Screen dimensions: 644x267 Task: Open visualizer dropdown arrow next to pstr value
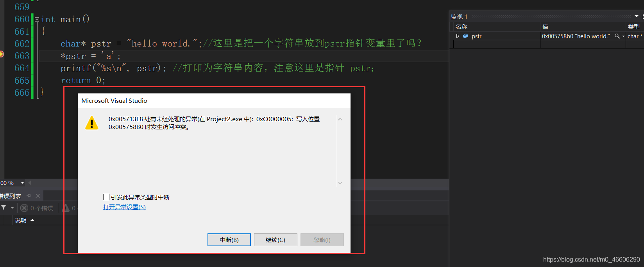point(623,36)
